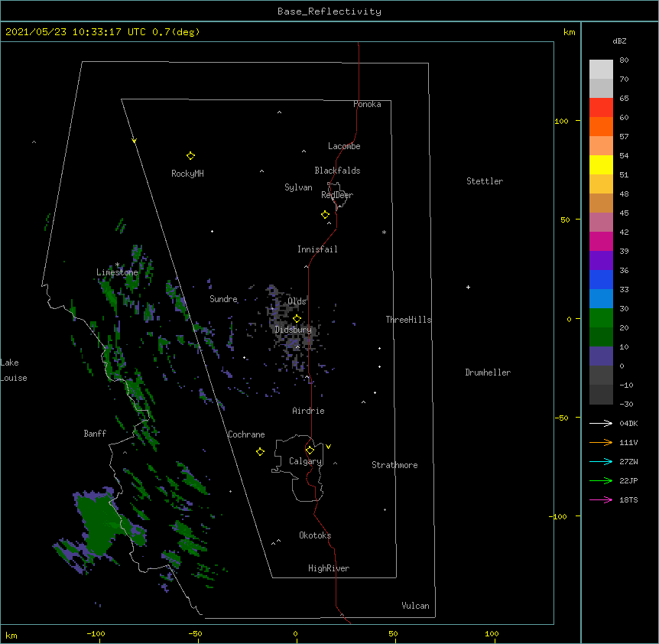
Task: Pick the light blue swatch in dBZ scale
Action: (x=601, y=299)
